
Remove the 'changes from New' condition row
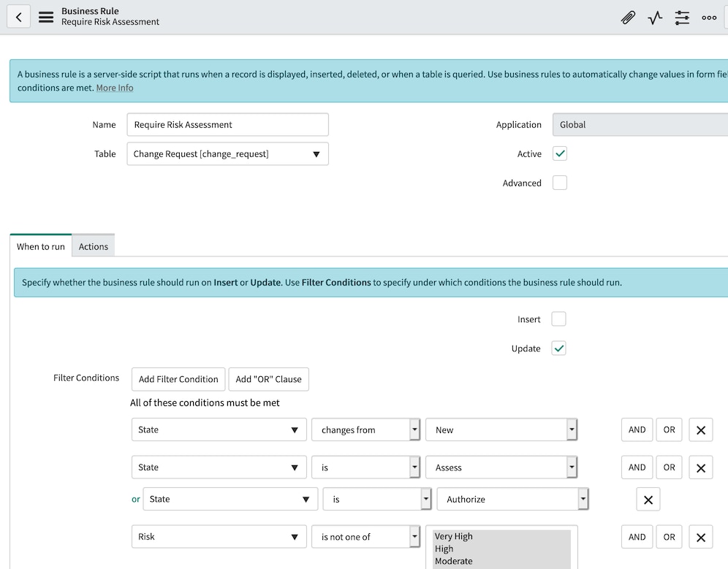(700, 429)
